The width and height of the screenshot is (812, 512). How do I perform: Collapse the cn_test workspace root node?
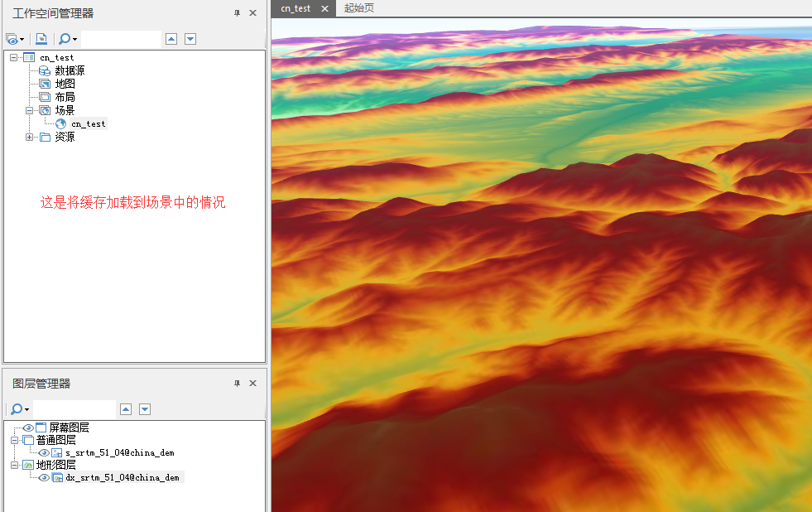pos(13,57)
